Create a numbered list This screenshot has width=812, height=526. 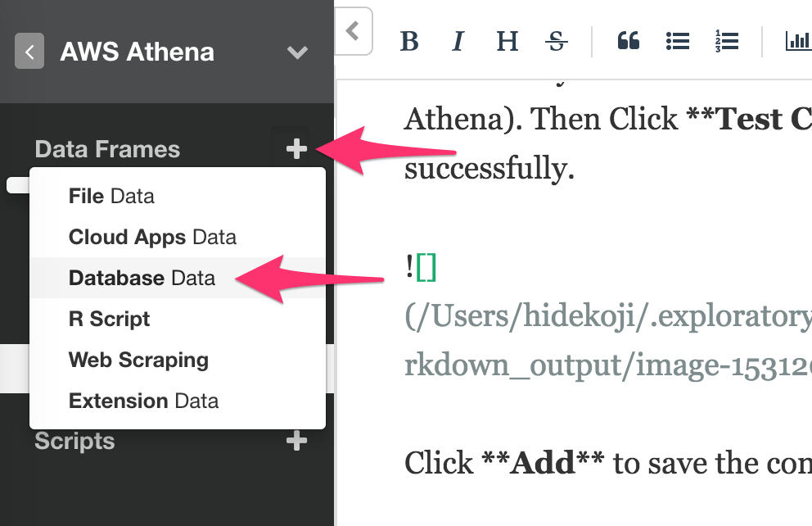[x=727, y=41]
